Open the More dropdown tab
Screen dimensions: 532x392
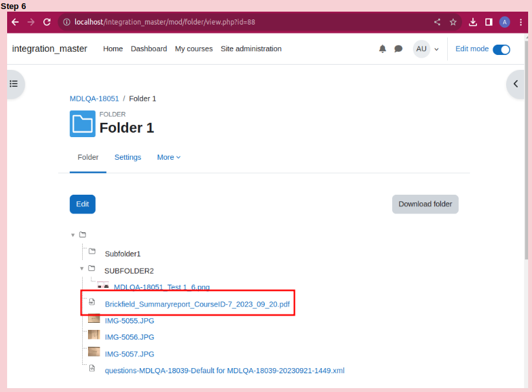(x=169, y=157)
